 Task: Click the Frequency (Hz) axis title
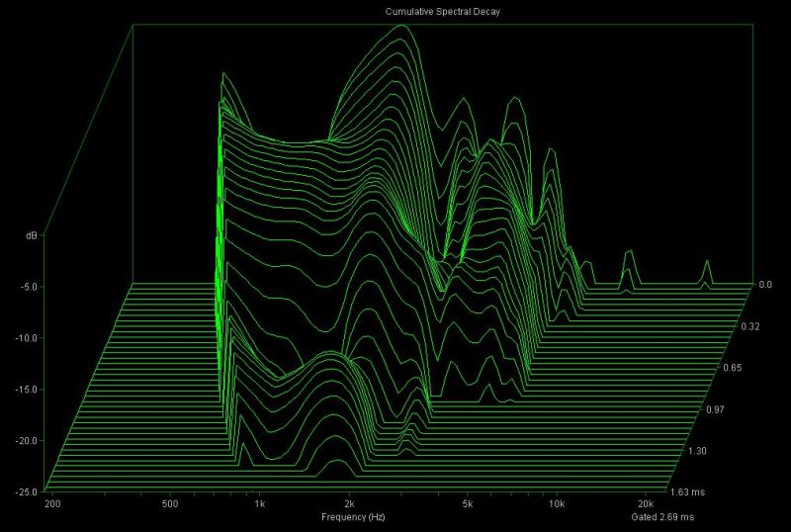[x=353, y=517]
